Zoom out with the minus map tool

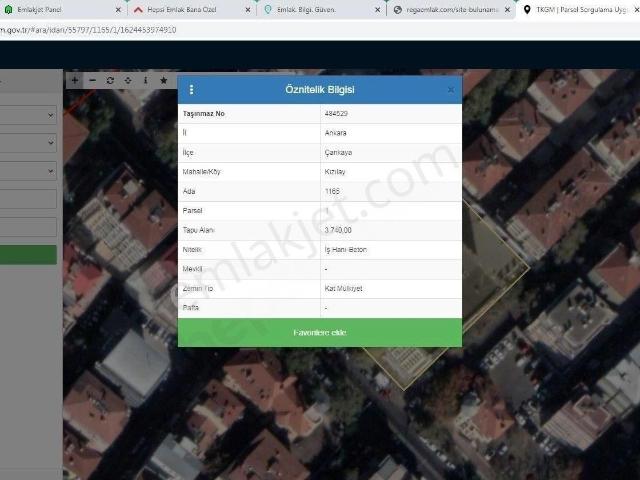tap(93, 80)
